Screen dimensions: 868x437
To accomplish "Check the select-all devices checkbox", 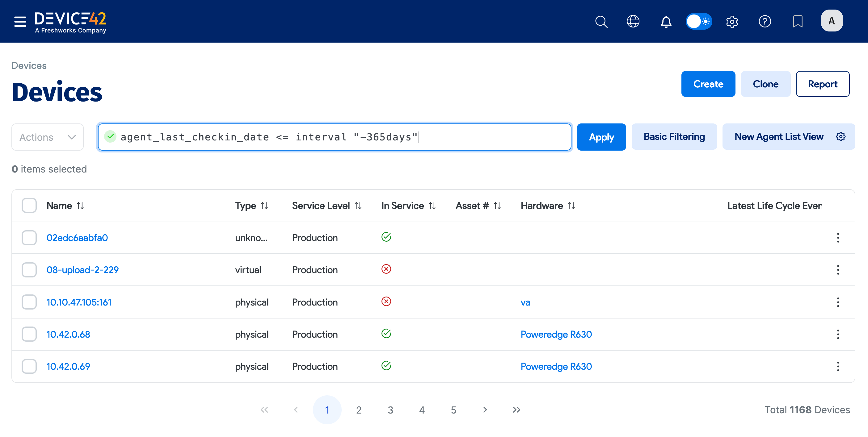I will [x=29, y=205].
